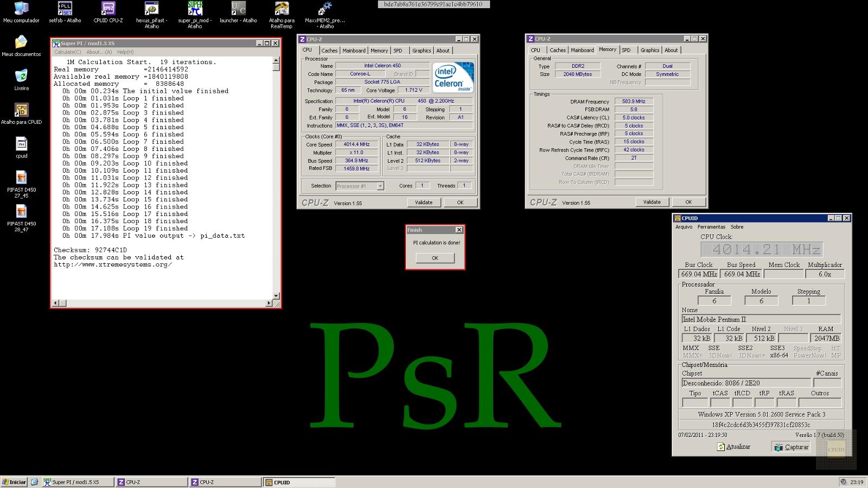Image resolution: width=868 pixels, height=488 pixels.
Task: Switch to About tab in right CPU-Z
Action: (671, 50)
